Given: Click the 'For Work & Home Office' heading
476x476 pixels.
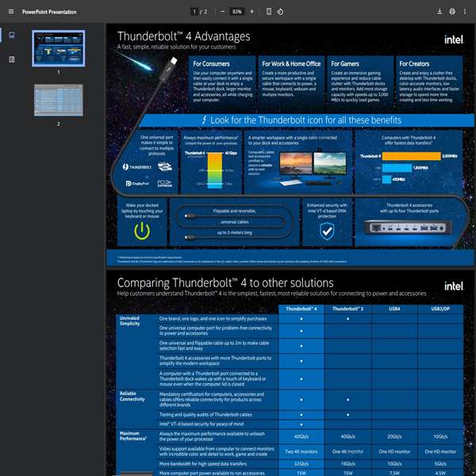Looking at the screenshot, I should click(x=291, y=63).
